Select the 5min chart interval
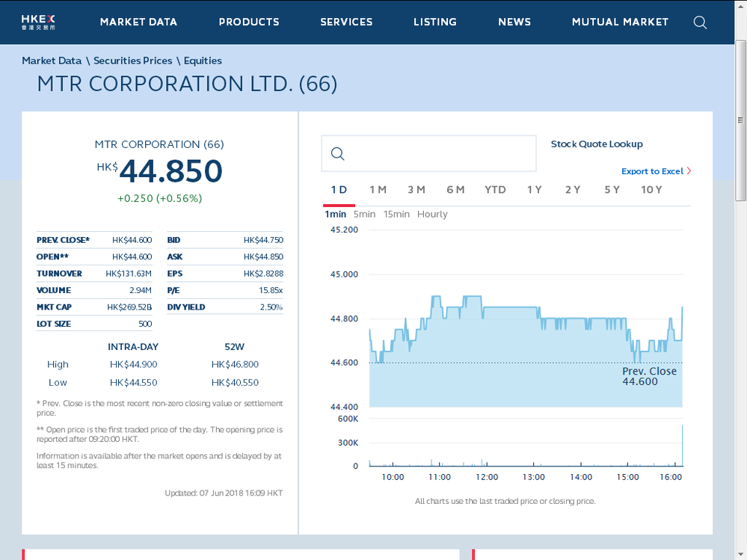This screenshot has height=560, width=747. [x=364, y=214]
